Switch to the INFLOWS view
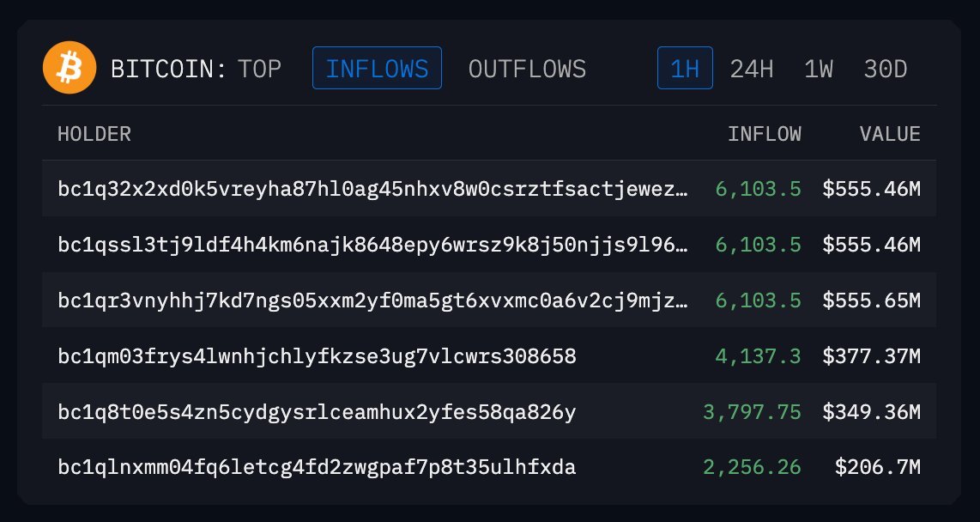 point(377,70)
